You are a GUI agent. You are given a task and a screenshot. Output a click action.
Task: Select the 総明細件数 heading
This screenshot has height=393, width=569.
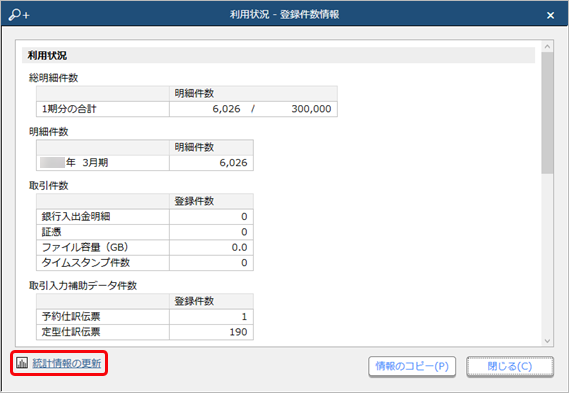(x=53, y=78)
